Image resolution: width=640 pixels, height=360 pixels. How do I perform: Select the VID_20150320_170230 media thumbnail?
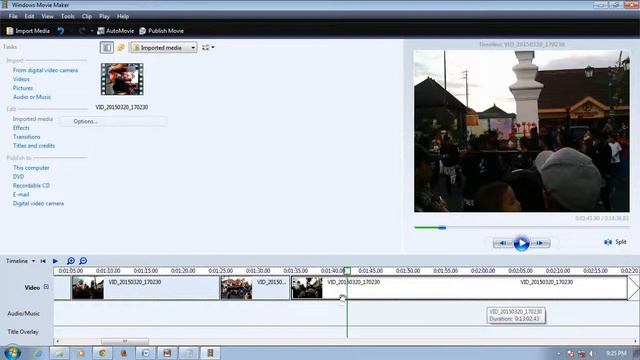point(122,79)
